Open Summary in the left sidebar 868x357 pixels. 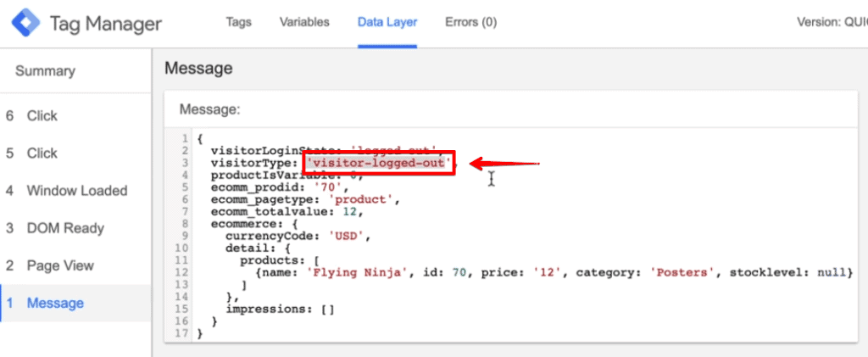point(45,71)
